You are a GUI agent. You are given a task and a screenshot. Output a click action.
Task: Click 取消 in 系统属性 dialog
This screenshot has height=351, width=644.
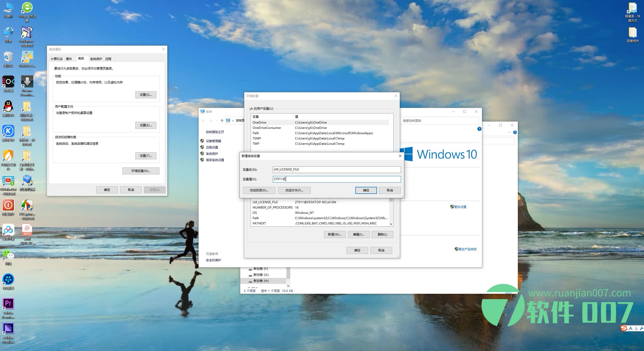pos(131,190)
